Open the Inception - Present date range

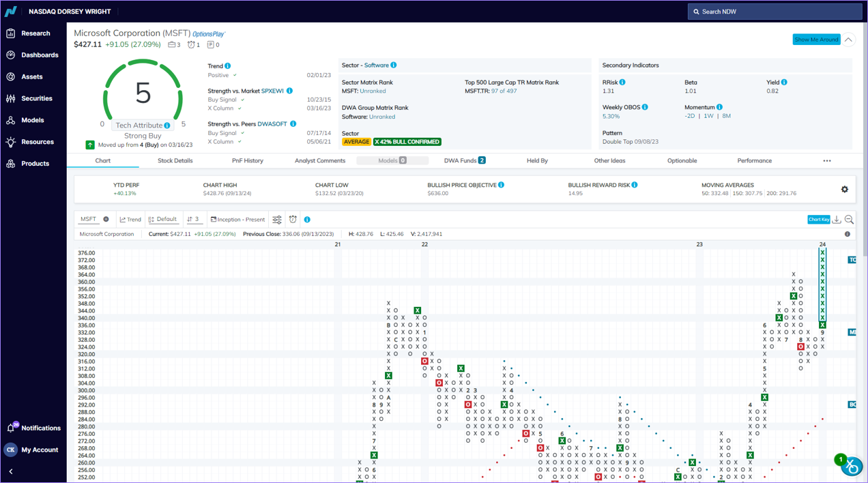(238, 220)
